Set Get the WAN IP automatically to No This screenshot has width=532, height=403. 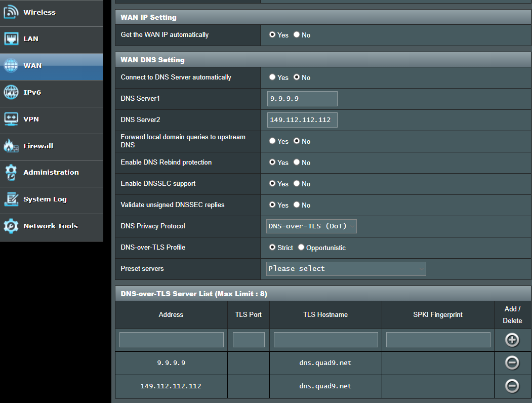pyautogui.click(x=297, y=35)
